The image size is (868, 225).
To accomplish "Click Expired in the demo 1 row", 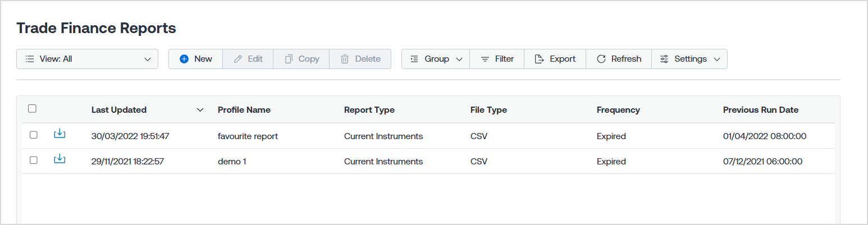I will (611, 162).
